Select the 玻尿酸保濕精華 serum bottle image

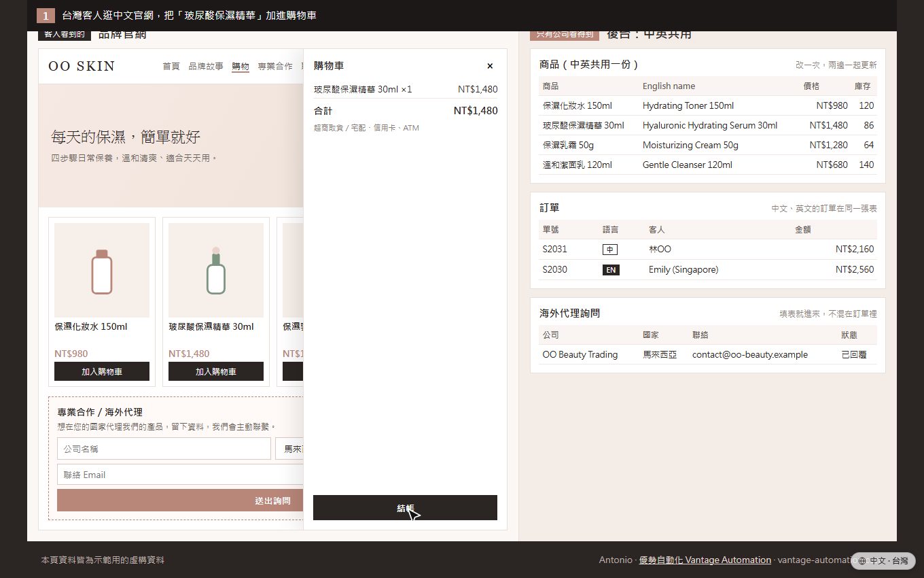(216, 271)
